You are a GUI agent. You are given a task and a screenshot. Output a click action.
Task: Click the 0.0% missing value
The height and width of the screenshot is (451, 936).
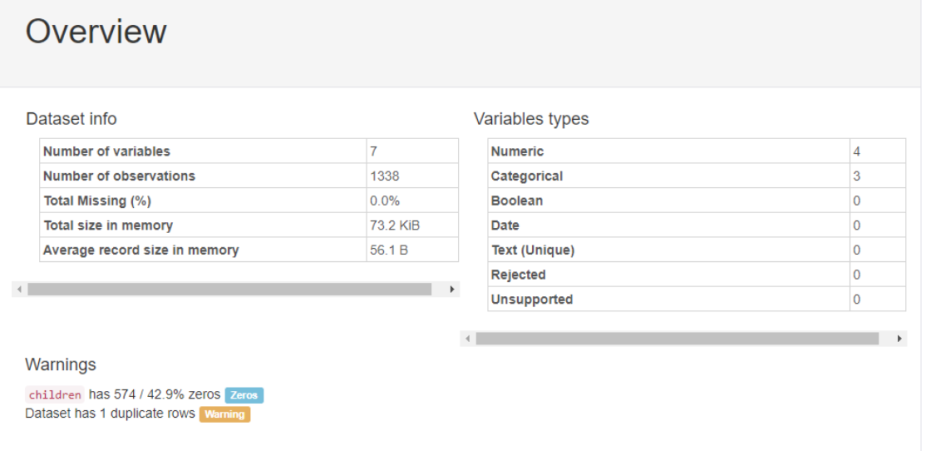coord(384,201)
